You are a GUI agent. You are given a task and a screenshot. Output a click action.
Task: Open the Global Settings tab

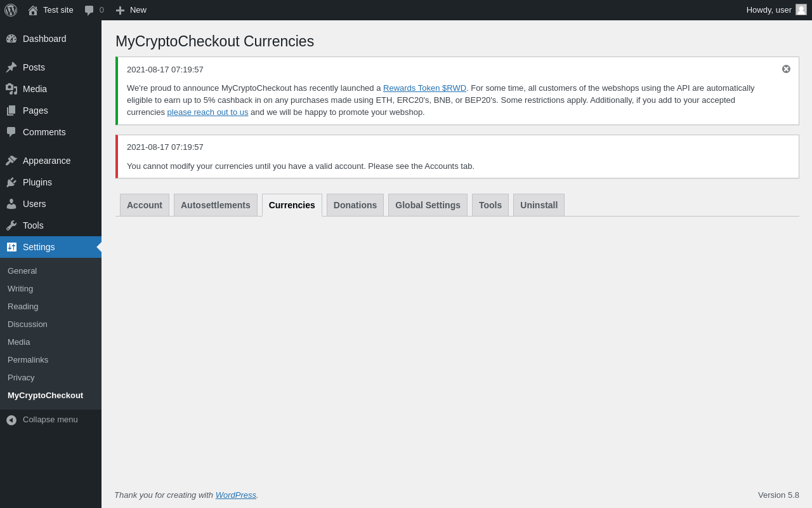pos(428,205)
